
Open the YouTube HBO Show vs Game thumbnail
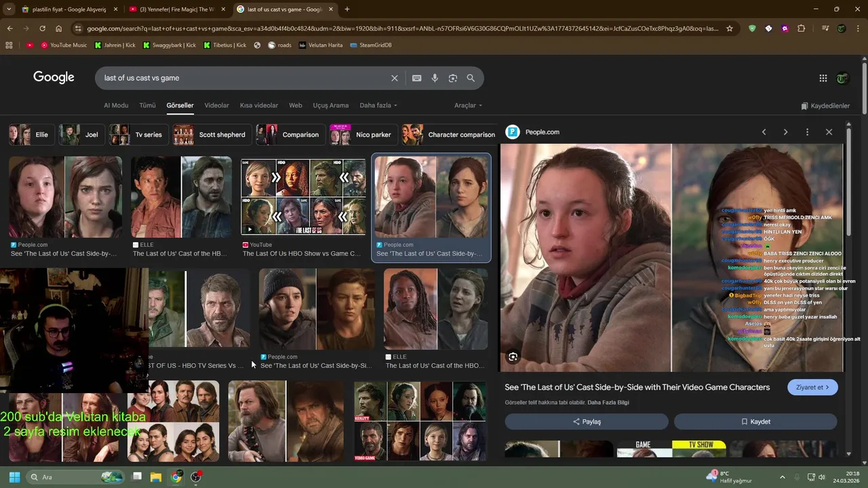click(303, 197)
